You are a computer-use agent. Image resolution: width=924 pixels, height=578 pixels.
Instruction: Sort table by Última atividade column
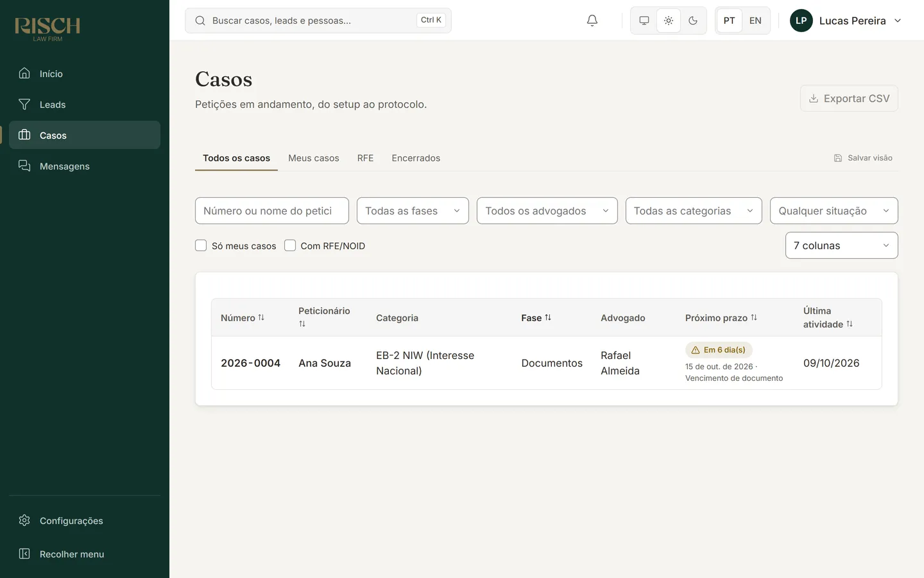pyautogui.click(x=828, y=317)
